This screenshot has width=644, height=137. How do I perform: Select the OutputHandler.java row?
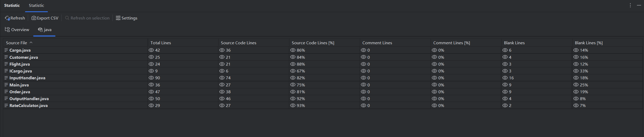tap(29, 99)
